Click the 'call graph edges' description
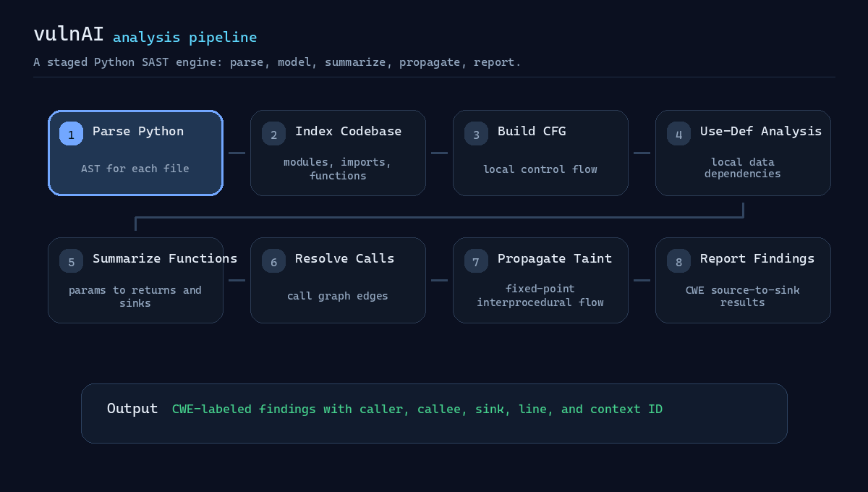868x492 pixels. pyautogui.click(x=338, y=296)
